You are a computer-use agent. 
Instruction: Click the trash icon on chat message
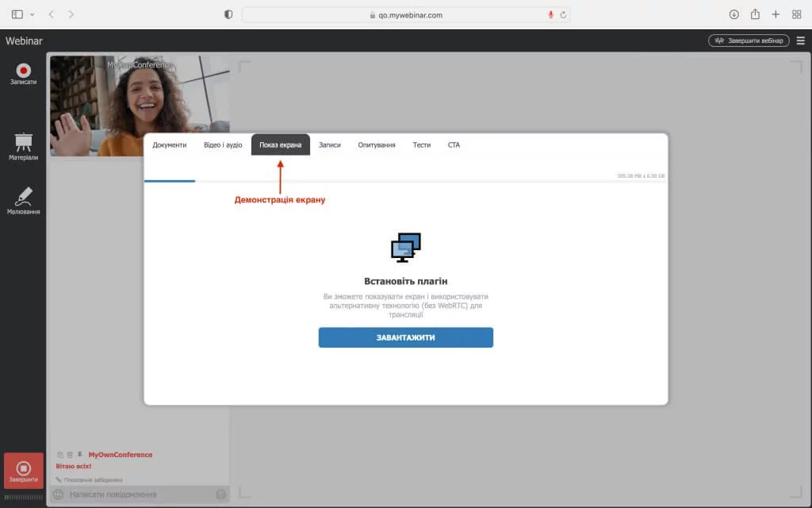70,455
